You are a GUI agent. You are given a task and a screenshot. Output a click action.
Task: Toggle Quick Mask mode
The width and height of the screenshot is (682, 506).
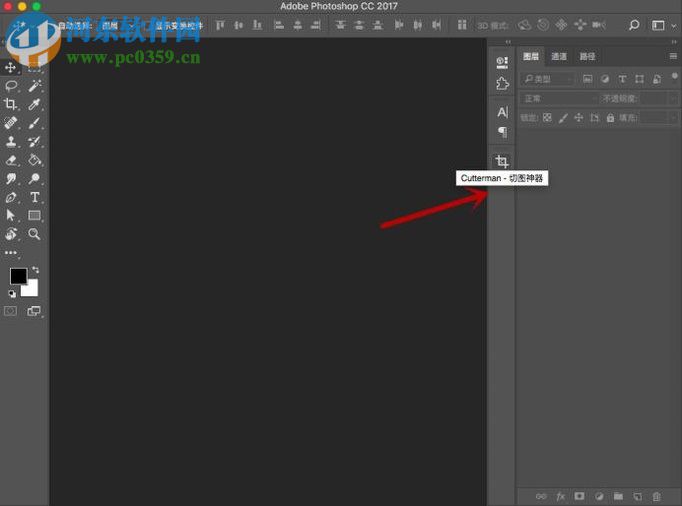pos(10,311)
